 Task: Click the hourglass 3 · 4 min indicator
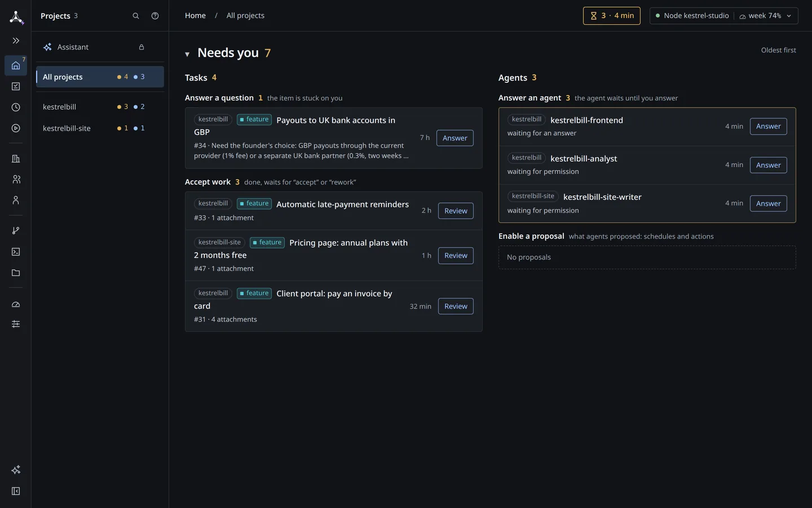612,16
